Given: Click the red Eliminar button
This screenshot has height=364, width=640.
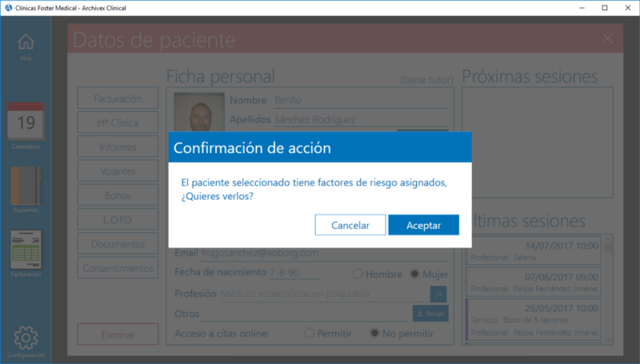Looking at the screenshot, I should 118,334.
